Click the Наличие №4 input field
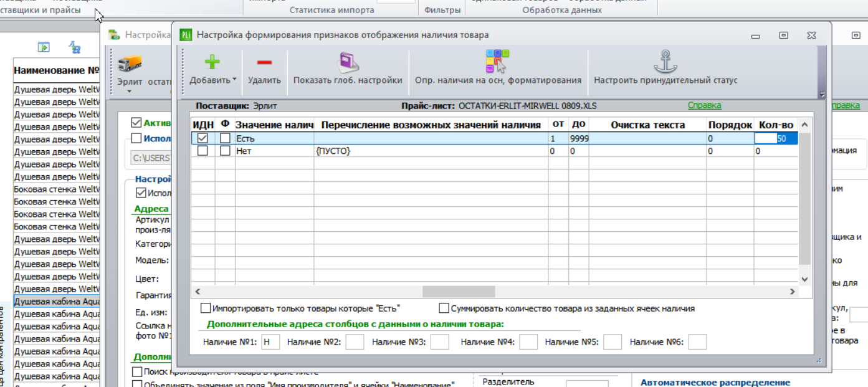Image resolution: width=868 pixels, height=387 pixels. pyautogui.click(x=528, y=342)
